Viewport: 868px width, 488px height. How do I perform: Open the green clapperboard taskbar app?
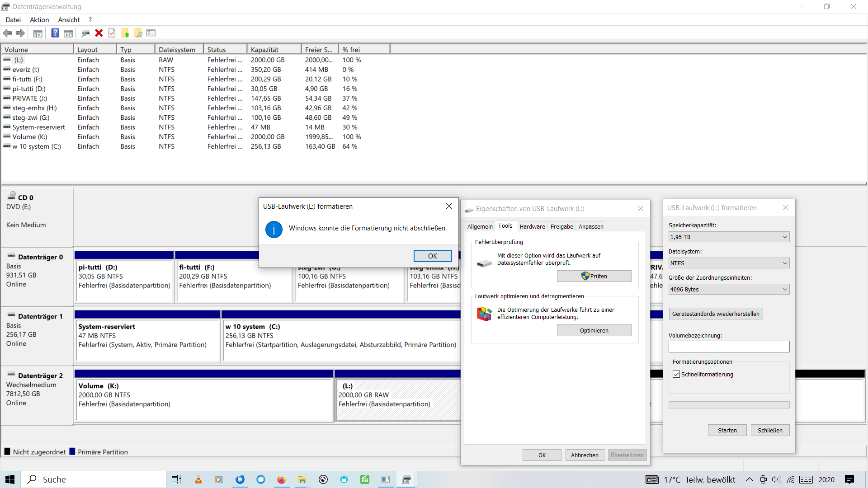pos(365,479)
